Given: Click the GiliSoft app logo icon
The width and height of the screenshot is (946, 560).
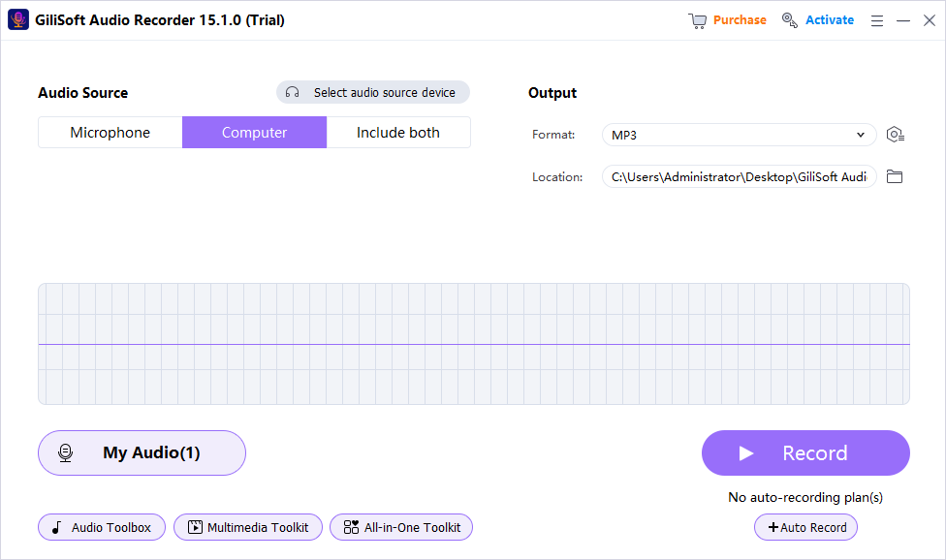Looking at the screenshot, I should 18,20.
